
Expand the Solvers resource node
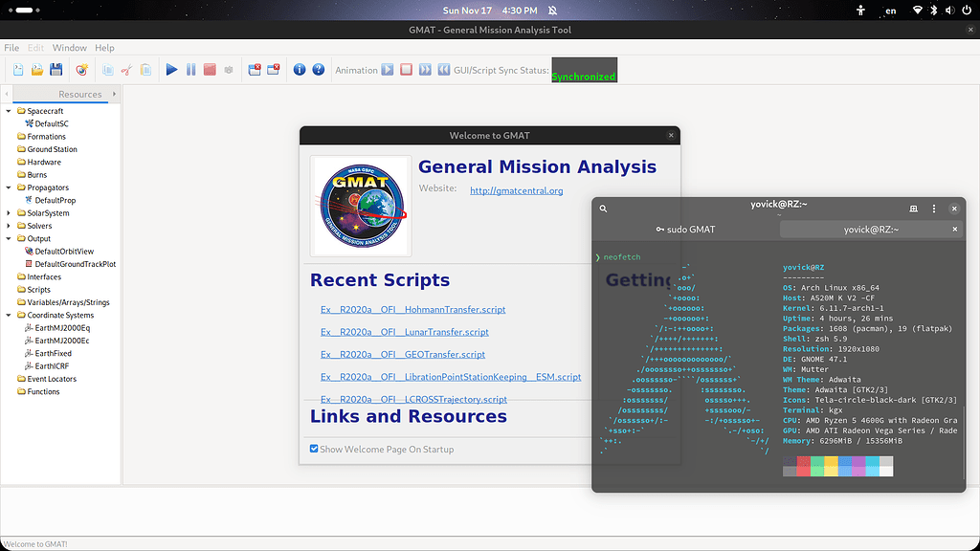click(9, 226)
